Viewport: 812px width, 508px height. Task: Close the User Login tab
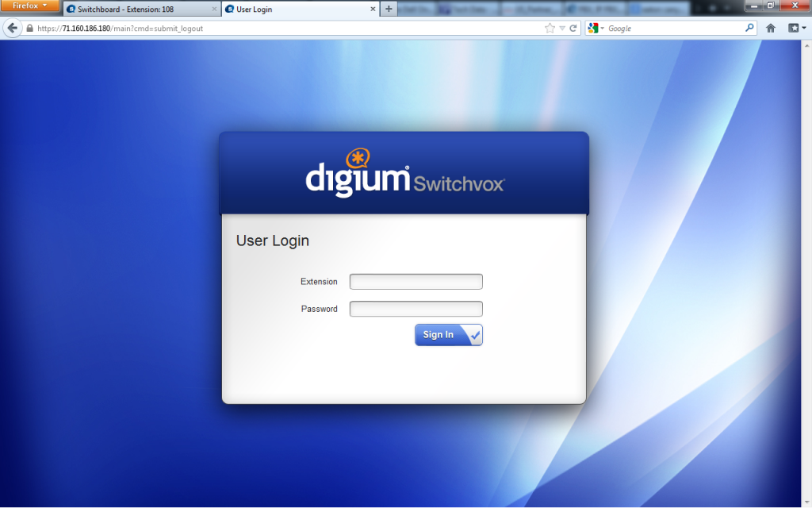coord(372,10)
